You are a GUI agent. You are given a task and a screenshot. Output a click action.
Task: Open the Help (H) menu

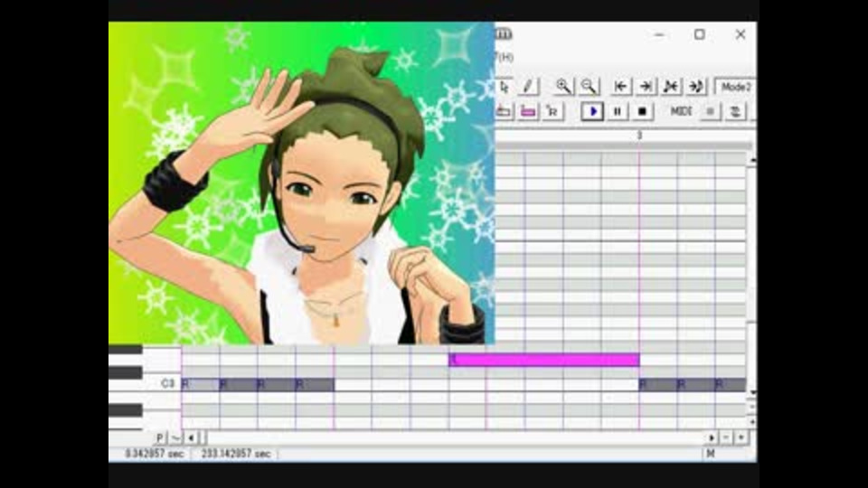(504, 58)
